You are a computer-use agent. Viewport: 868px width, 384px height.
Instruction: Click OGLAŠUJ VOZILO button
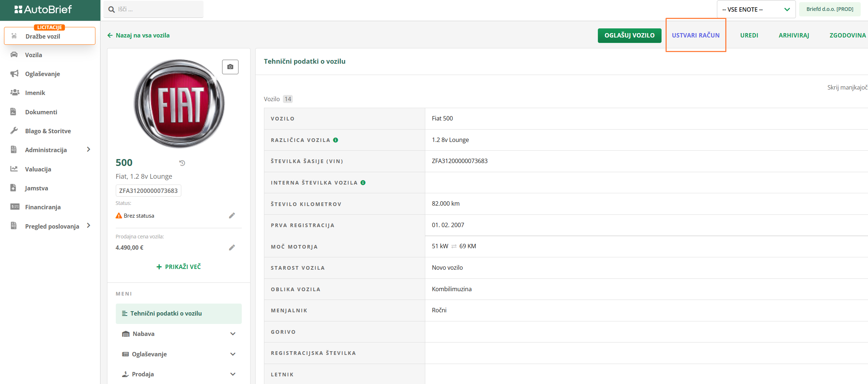point(630,35)
